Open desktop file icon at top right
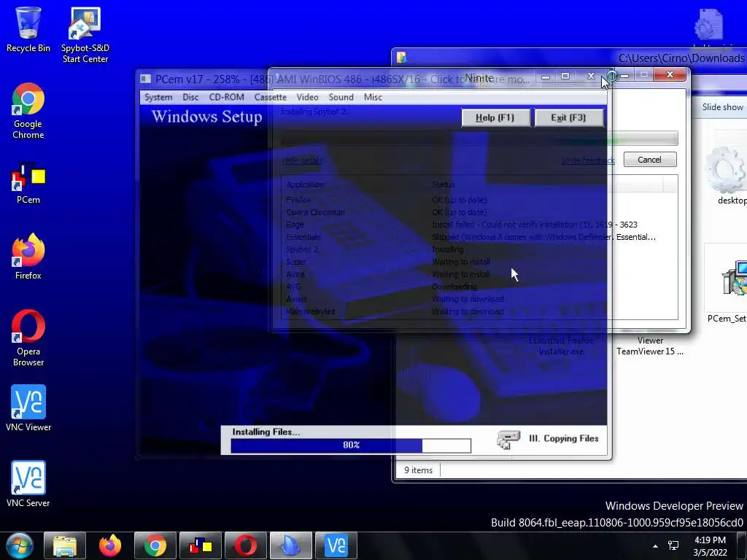The height and width of the screenshot is (560, 747). pos(710,26)
